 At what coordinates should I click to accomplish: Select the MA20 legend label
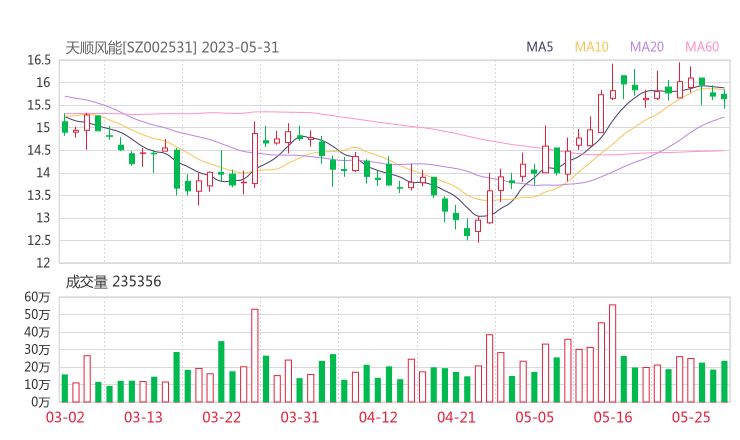click(647, 47)
